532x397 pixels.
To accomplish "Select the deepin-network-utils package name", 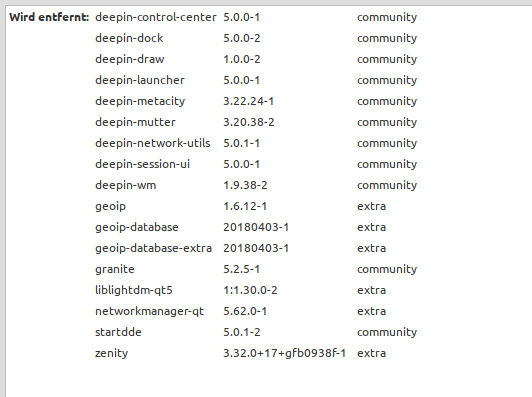I will coord(153,143).
